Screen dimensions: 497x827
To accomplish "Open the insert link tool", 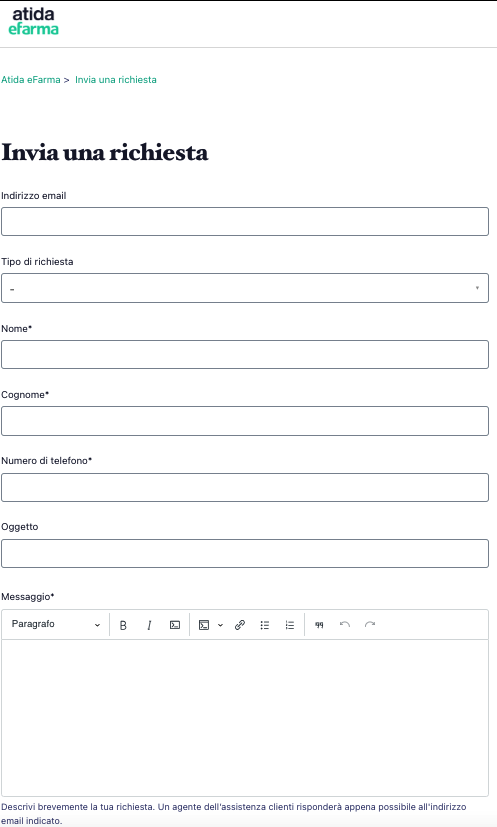I will click(240, 625).
